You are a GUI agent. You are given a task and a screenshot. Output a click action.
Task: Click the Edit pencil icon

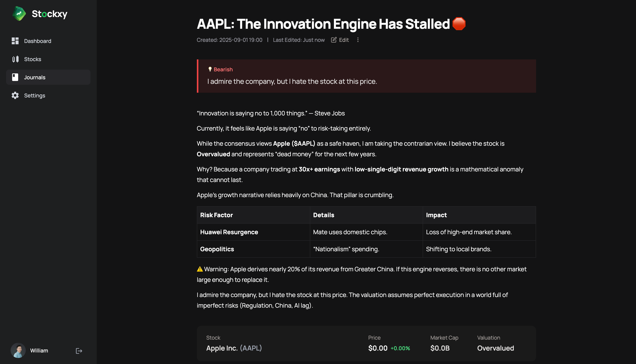[334, 40]
